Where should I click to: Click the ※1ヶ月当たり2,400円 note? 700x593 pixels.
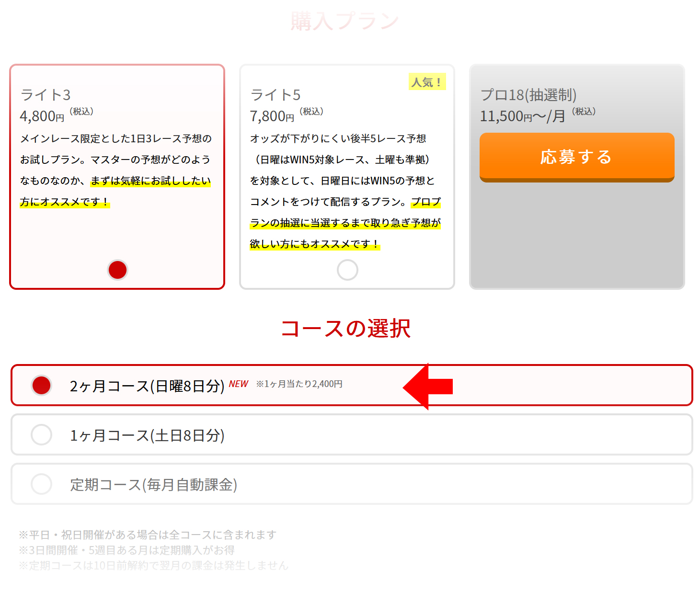coord(299,384)
